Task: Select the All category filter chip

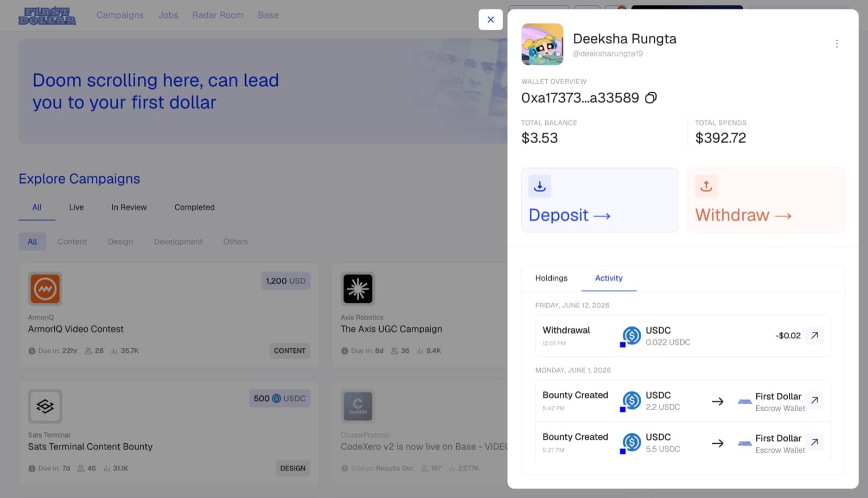Action: pyautogui.click(x=33, y=241)
